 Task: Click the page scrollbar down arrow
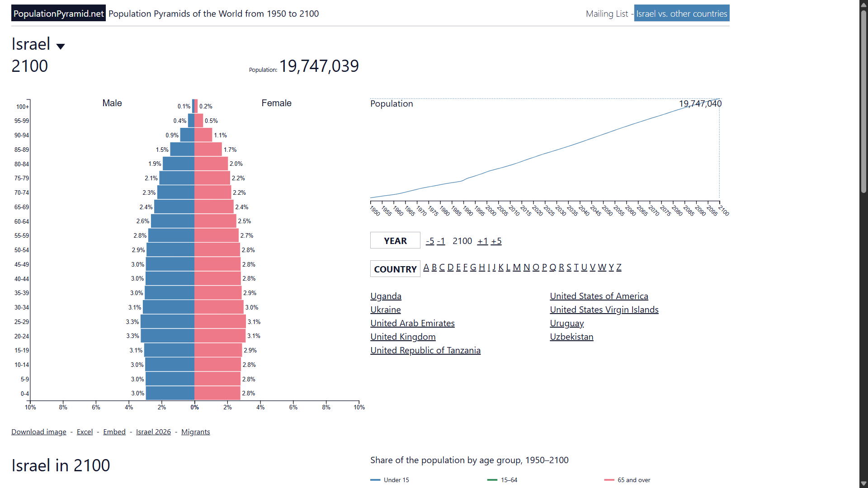(x=863, y=483)
